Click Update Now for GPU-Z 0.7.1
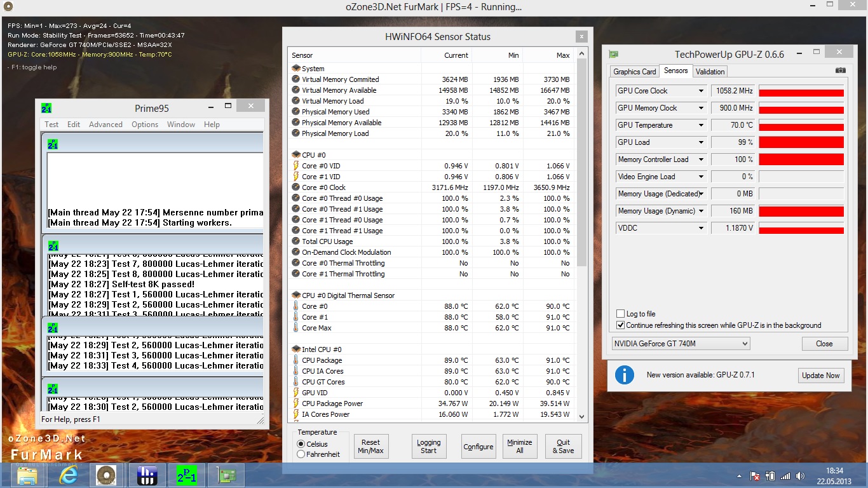 point(820,376)
